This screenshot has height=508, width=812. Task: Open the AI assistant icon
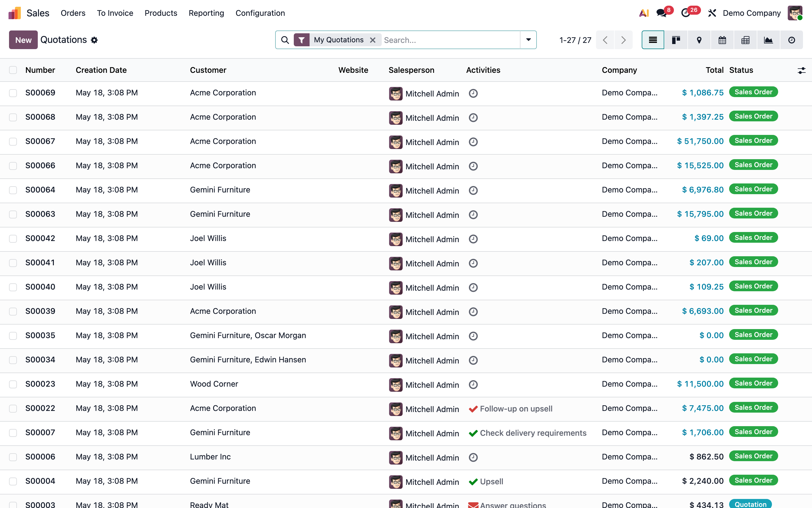coord(644,13)
